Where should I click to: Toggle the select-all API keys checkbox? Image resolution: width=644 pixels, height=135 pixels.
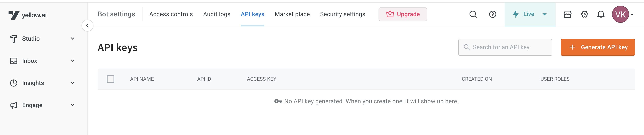pyautogui.click(x=111, y=79)
